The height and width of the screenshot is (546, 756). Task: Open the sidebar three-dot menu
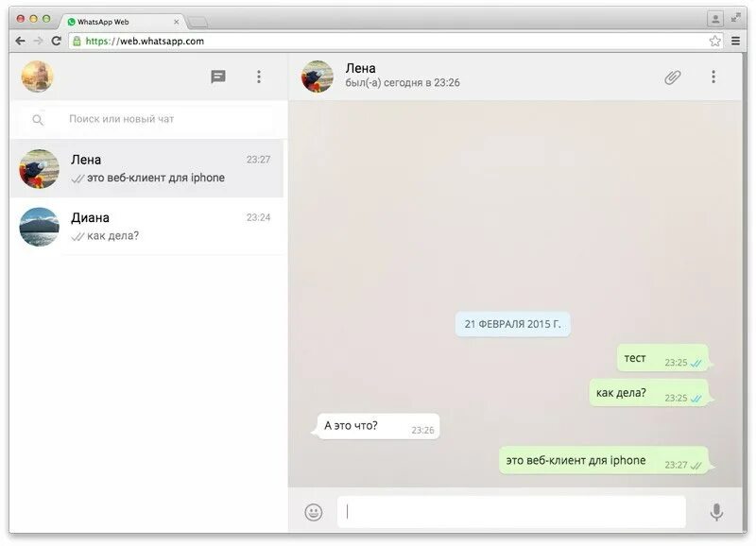[259, 77]
